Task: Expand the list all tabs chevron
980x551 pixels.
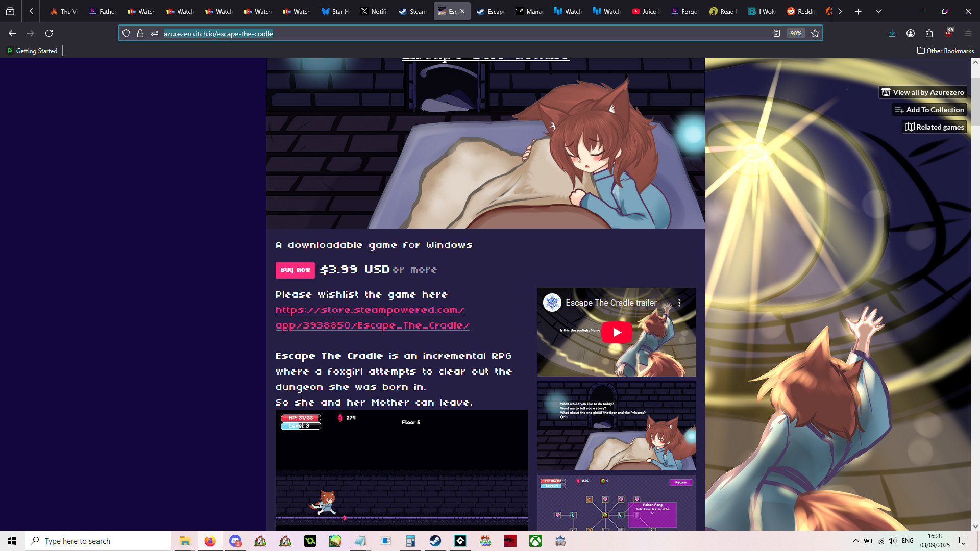Action: tap(878, 11)
